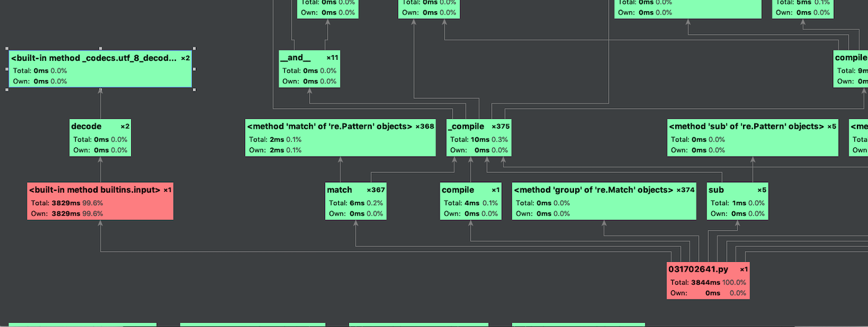868x327 pixels.
Task: Click the sub ×5 node
Action: (737, 201)
